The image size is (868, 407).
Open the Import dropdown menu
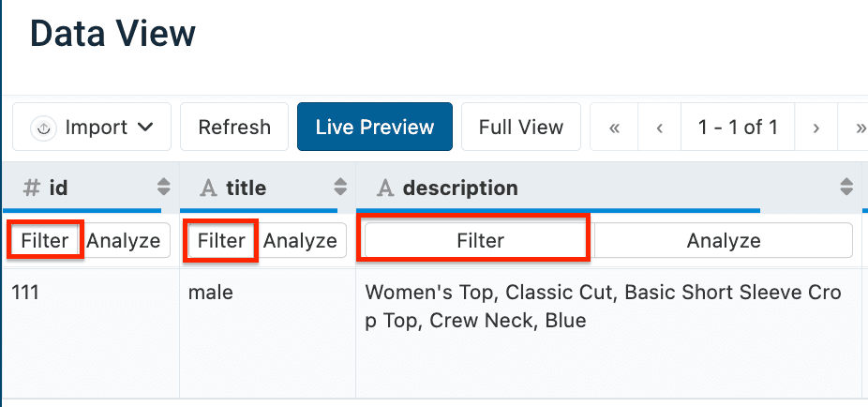point(92,128)
